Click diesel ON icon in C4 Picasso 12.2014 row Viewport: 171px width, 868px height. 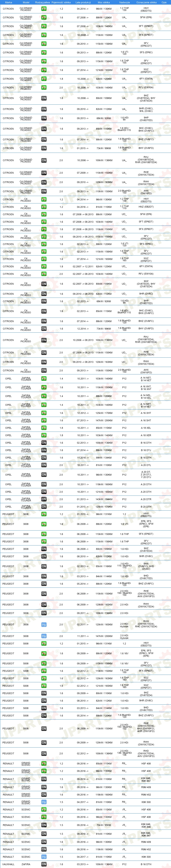click(x=44, y=328)
